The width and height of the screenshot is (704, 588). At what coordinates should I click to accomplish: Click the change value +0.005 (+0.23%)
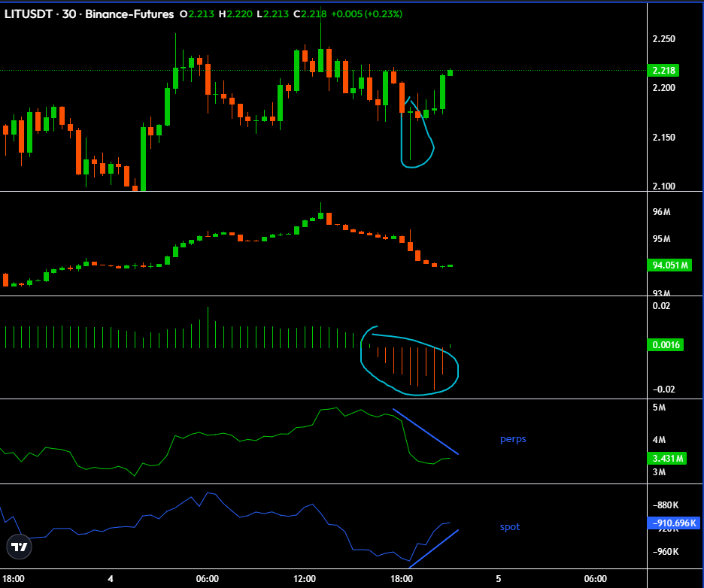pyautogui.click(x=367, y=14)
